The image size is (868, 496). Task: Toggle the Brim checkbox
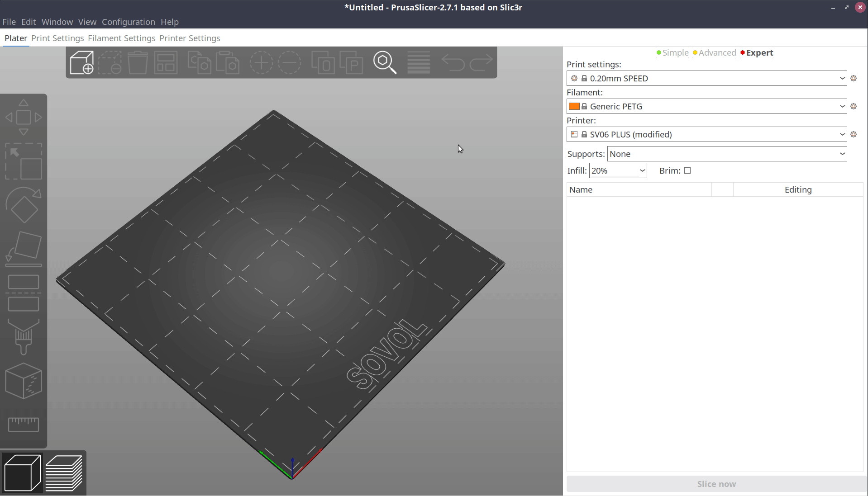687,170
